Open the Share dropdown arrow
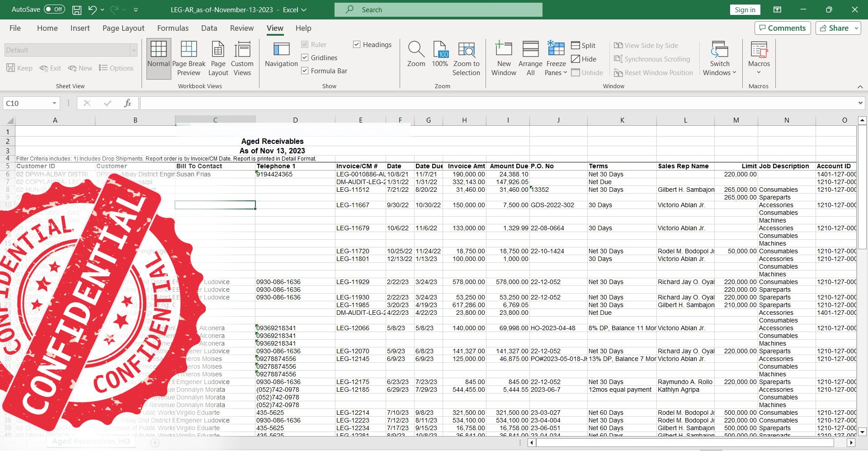The height and width of the screenshot is (451, 868). [x=856, y=28]
